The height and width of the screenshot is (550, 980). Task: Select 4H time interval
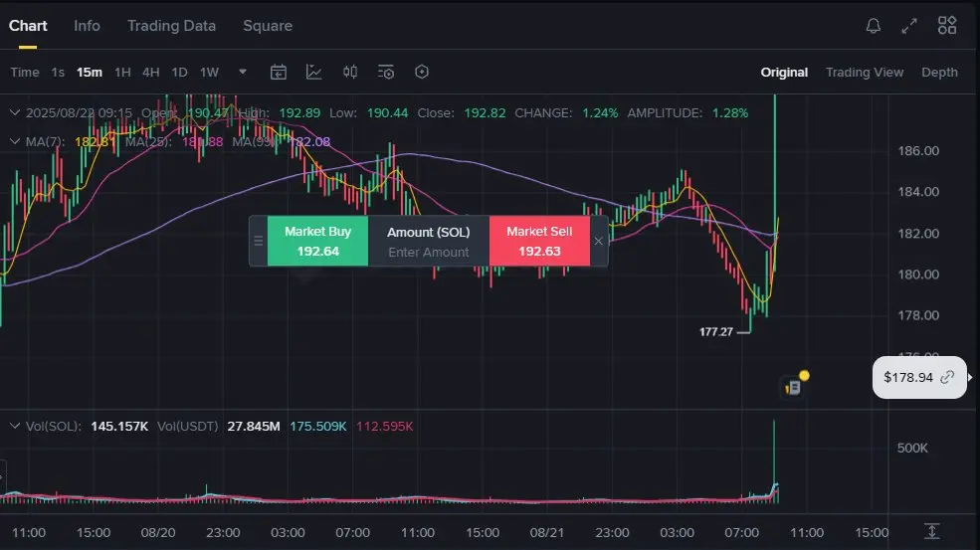coord(150,72)
